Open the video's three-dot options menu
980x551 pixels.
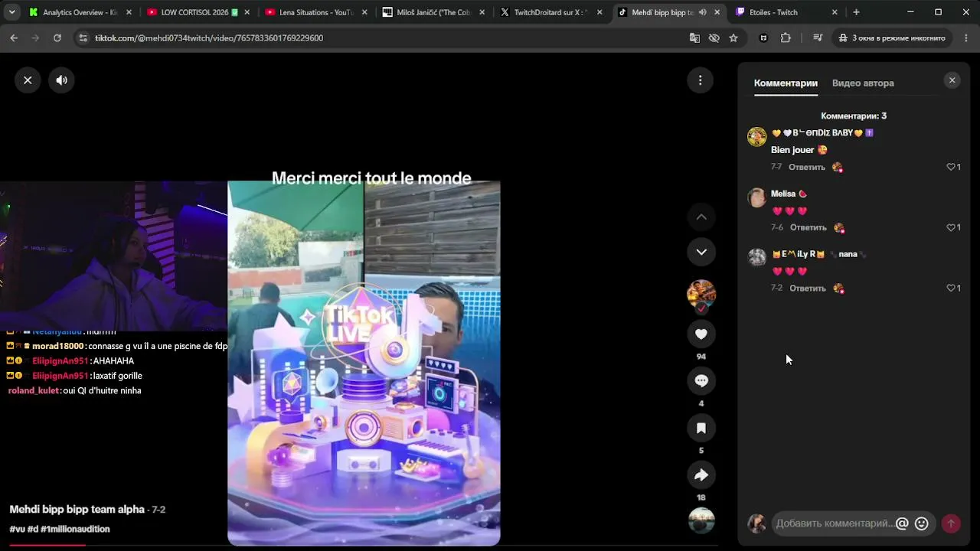pos(700,80)
